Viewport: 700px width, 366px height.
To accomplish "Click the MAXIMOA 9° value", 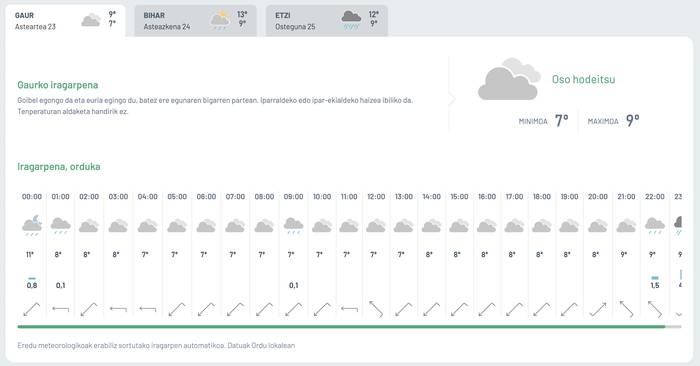I will (x=633, y=121).
